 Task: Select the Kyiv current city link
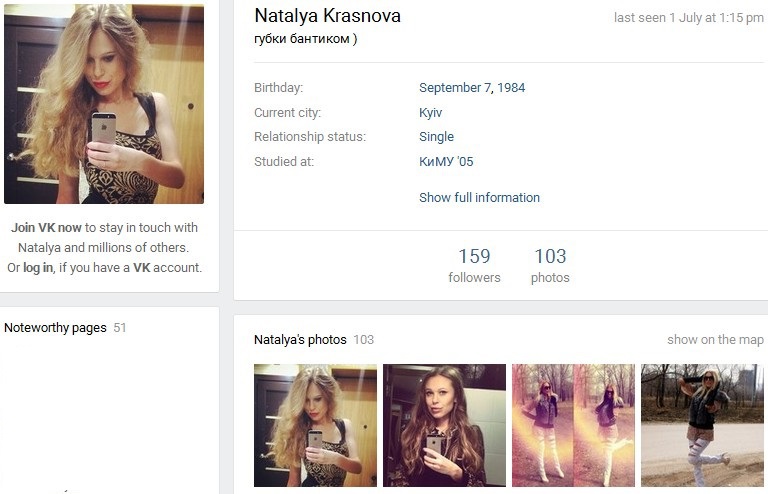tap(431, 113)
